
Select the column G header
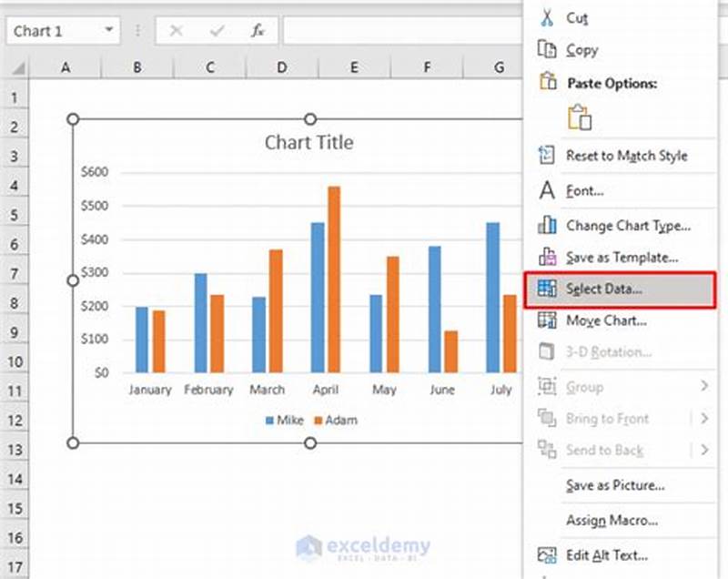tap(498, 67)
